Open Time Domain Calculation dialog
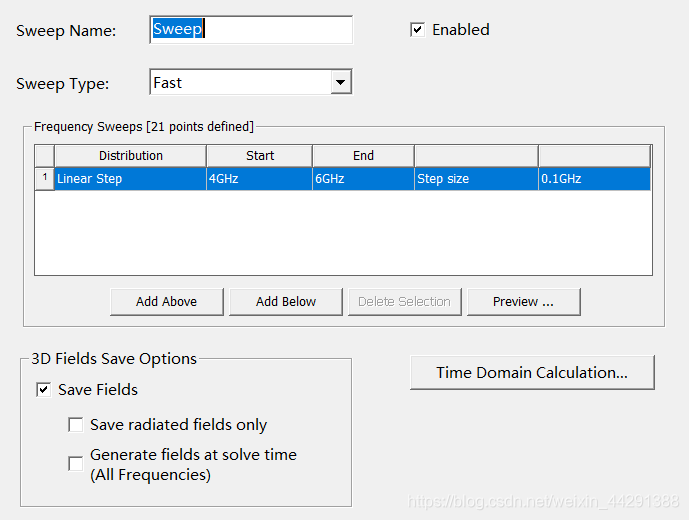The height and width of the screenshot is (520, 689). [x=532, y=372]
